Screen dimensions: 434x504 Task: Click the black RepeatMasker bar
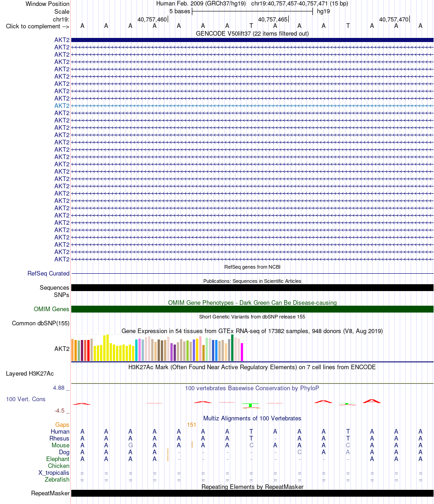252,493
